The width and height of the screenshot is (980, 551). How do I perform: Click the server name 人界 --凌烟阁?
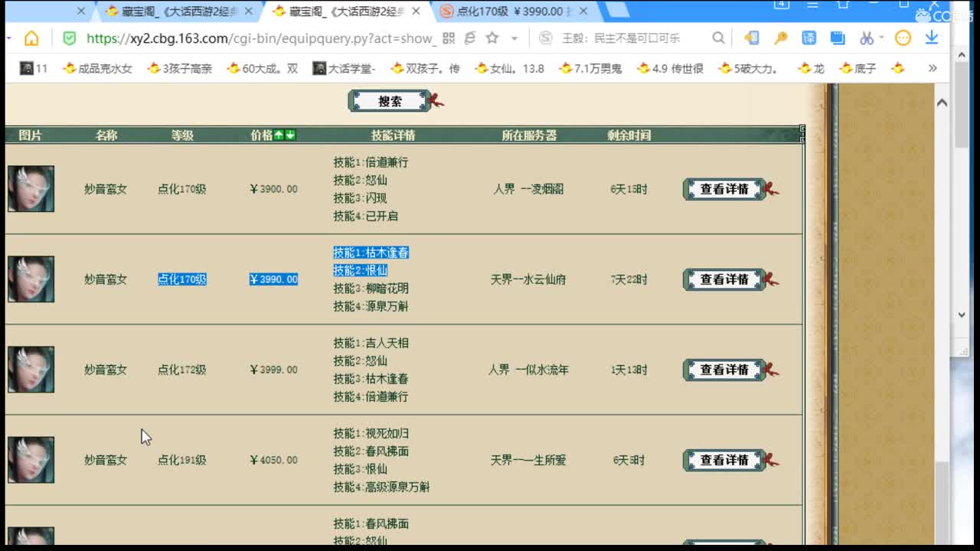tap(528, 189)
